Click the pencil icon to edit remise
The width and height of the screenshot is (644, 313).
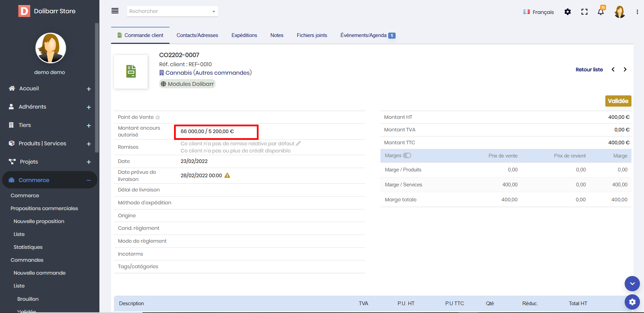pyautogui.click(x=298, y=144)
